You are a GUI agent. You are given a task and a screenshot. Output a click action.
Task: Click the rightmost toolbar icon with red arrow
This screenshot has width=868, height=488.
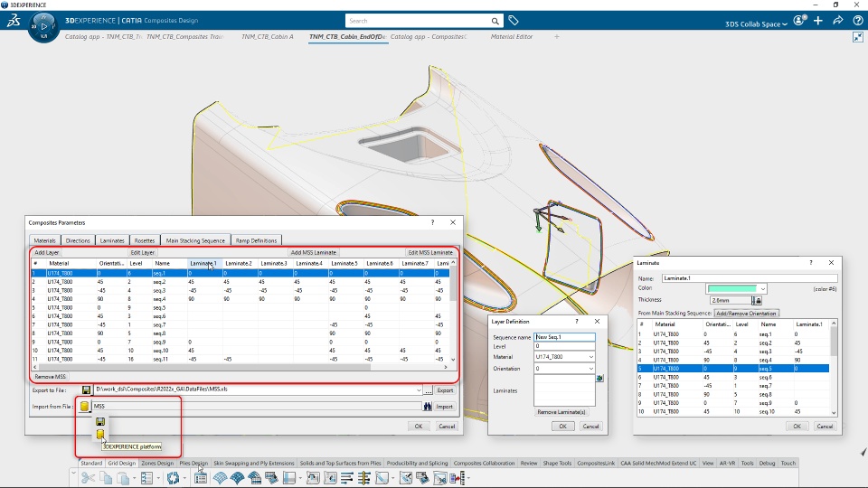coord(458,478)
